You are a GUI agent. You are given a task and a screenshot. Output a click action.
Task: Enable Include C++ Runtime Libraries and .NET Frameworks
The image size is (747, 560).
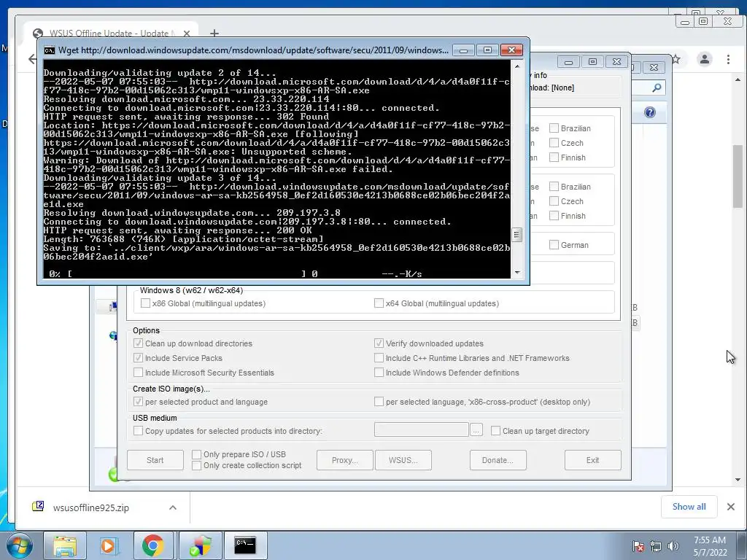coord(379,357)
